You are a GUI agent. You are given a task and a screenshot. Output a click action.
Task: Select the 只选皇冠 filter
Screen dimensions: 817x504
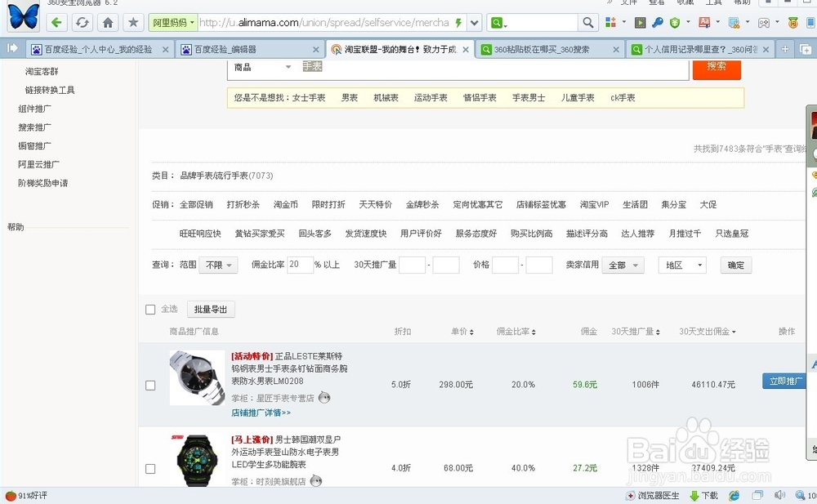click(x=731, y=234)
